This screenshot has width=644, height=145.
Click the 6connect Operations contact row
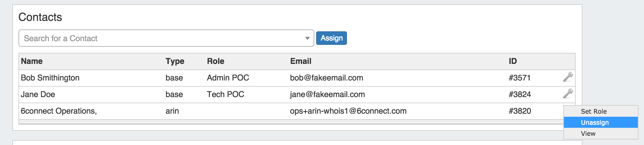pos(59,111)
